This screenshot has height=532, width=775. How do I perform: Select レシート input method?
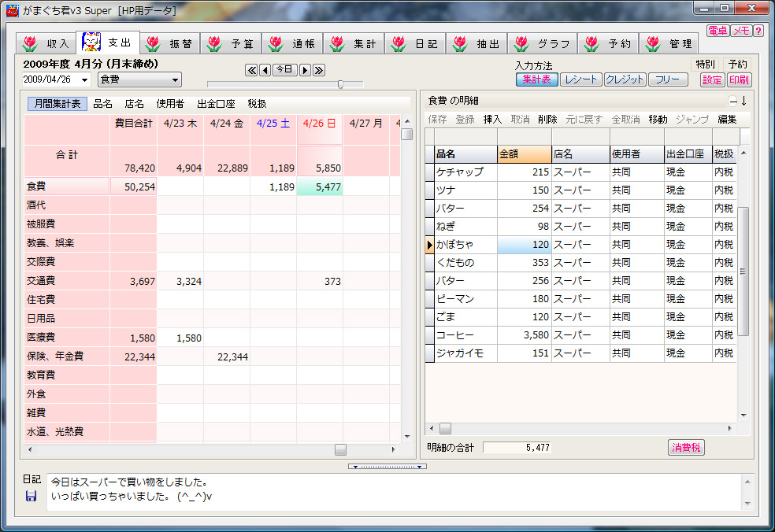(580, 79)
